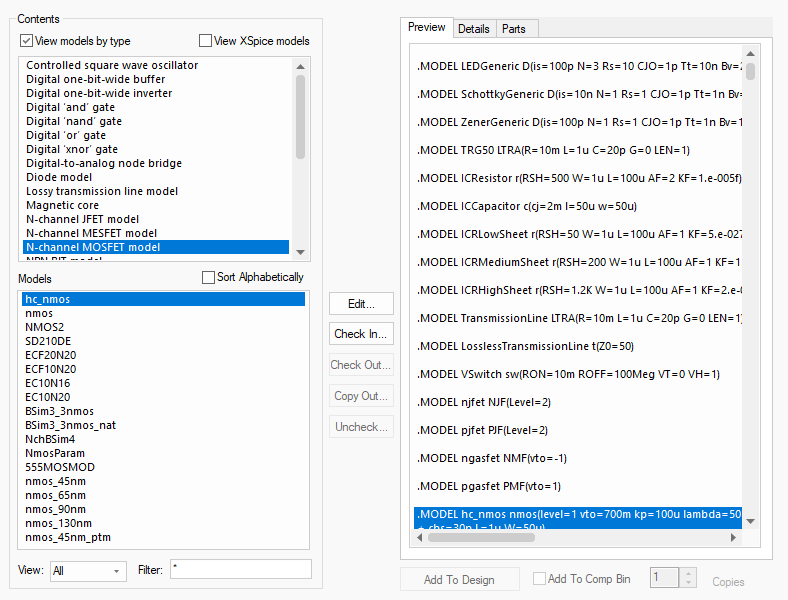This screenshot has width=788, height=600.
Task: Select the Preview tab
Action: point(426,28)
